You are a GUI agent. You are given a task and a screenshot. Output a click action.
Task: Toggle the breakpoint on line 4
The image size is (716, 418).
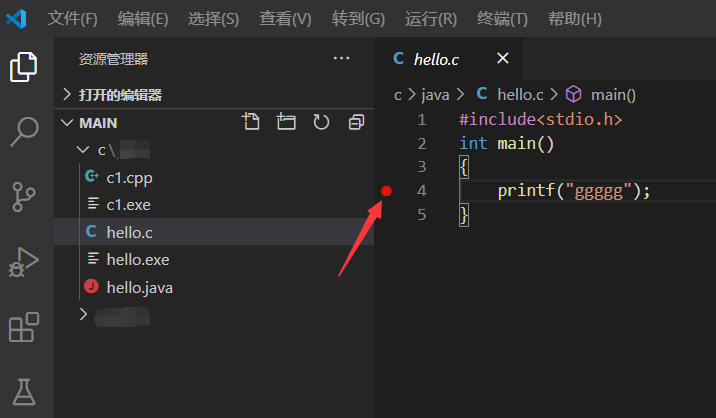click(386, 191)
